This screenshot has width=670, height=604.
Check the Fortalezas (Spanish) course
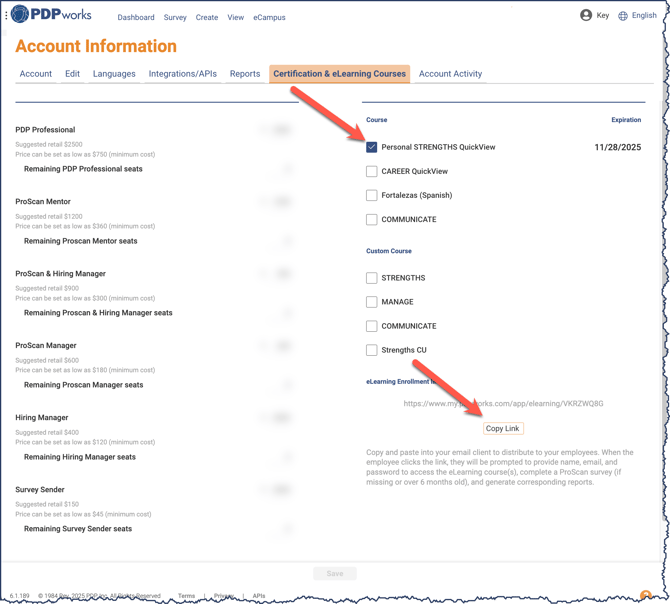pyautogui.click(x=371, y=195)
